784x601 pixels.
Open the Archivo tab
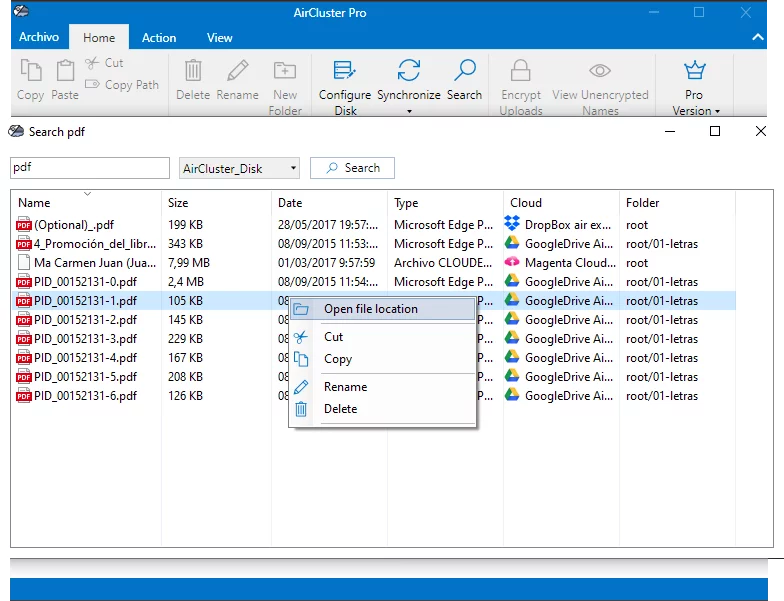click(x=39, y=37)
